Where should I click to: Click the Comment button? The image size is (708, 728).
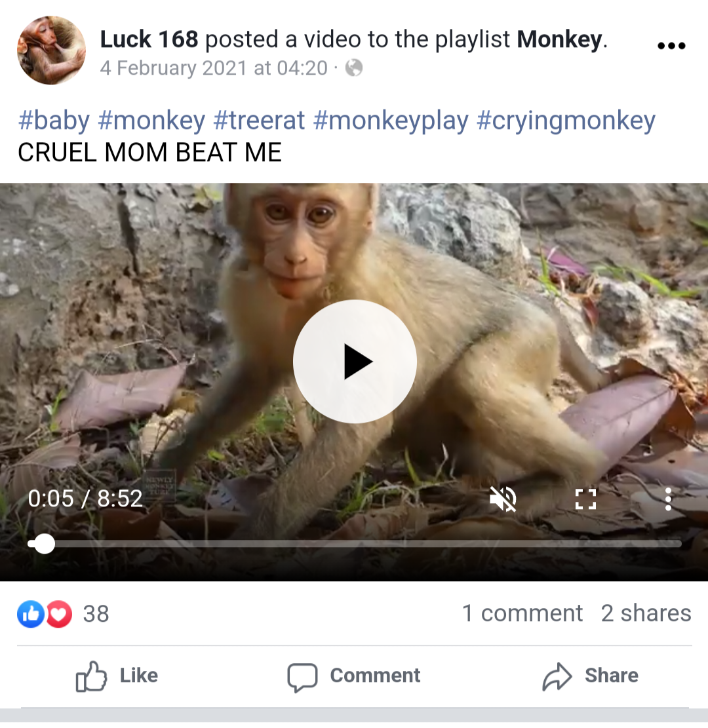tap(353, 676)
